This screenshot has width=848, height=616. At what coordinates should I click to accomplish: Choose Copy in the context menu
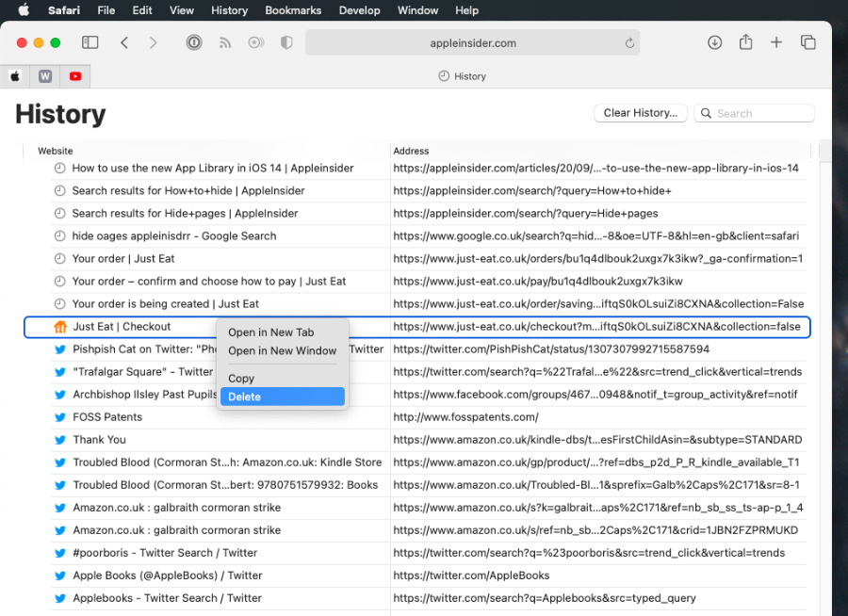[x=241, y=379]
